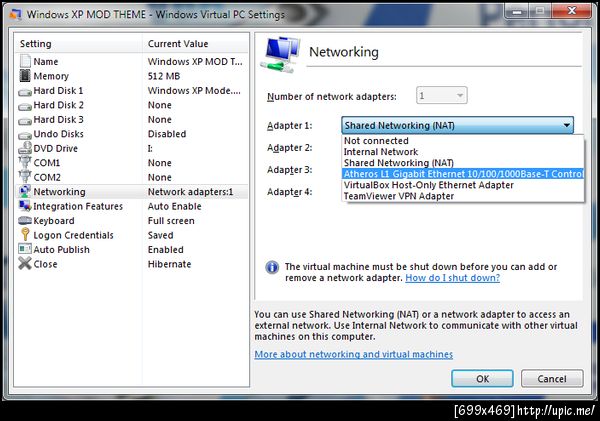Choose Atheros L1 Gigabit Ethernet adapter
The image size is (600, 421).
tap(463, 174)
